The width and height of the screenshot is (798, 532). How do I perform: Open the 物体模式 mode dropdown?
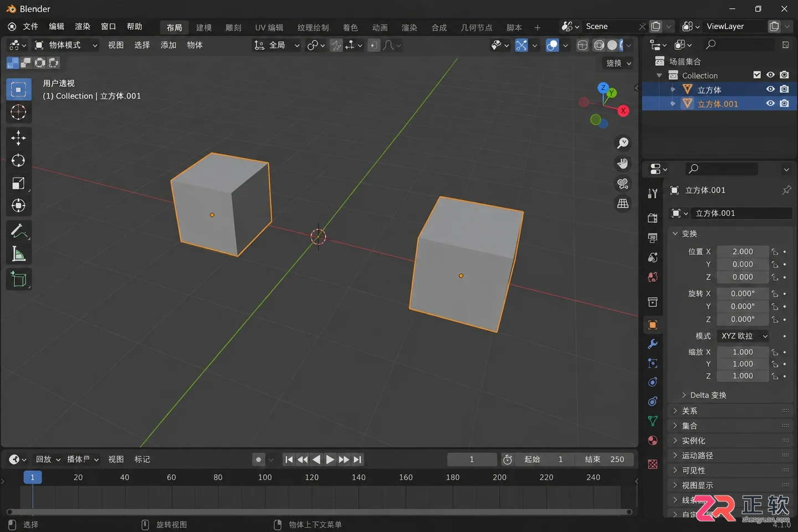(65, 45)
